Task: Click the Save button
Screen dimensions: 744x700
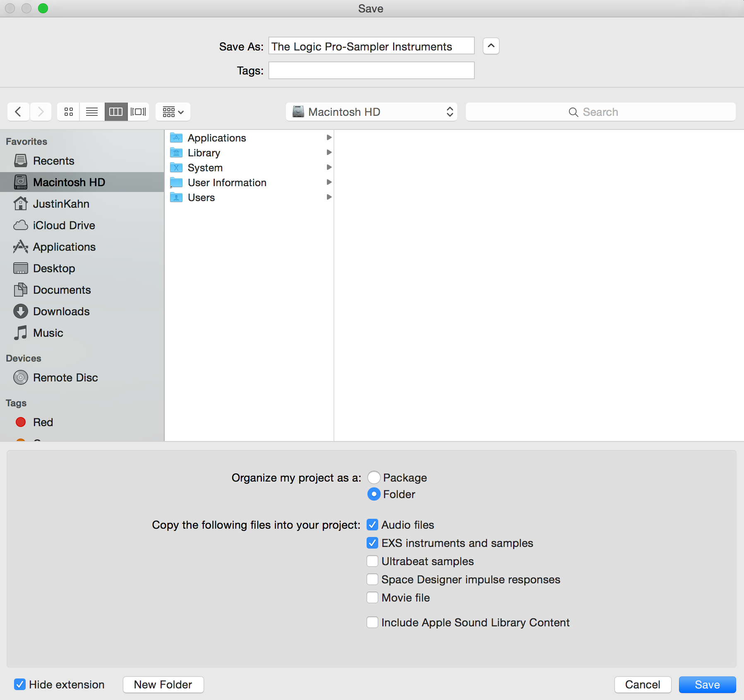Action: pyautogui.click(x=707, y=685)
